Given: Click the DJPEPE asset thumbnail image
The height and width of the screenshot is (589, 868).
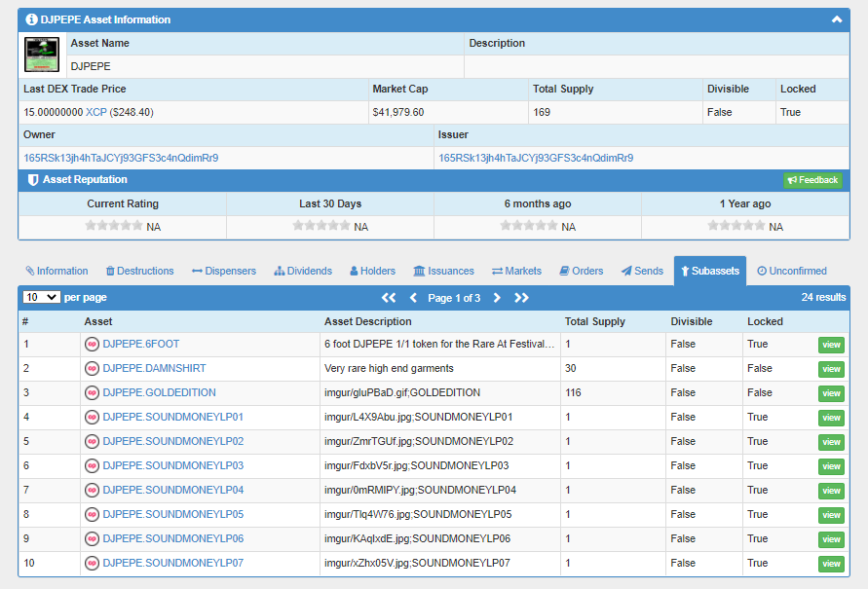Looking at the screenshot, I should [42, 55].
